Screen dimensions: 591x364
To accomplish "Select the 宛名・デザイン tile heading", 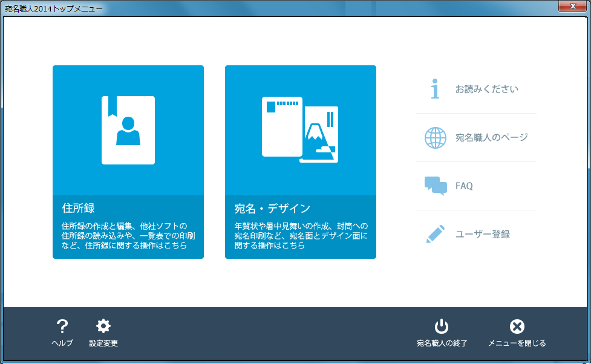I will [272, 209].
